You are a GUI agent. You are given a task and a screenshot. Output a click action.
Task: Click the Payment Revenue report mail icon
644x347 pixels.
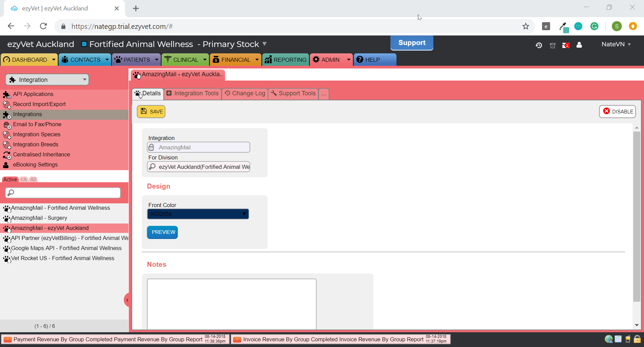point(7,340)
